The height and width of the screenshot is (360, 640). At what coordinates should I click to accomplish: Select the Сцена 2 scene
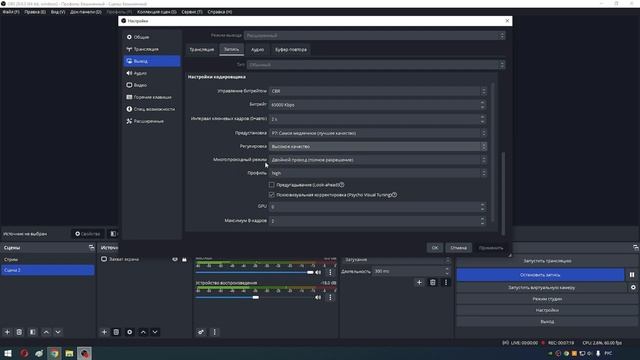(47, 270)
